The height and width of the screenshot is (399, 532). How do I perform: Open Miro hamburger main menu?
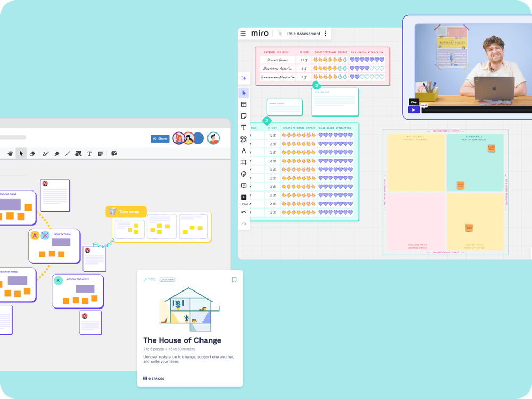click(x=243, y=34)
